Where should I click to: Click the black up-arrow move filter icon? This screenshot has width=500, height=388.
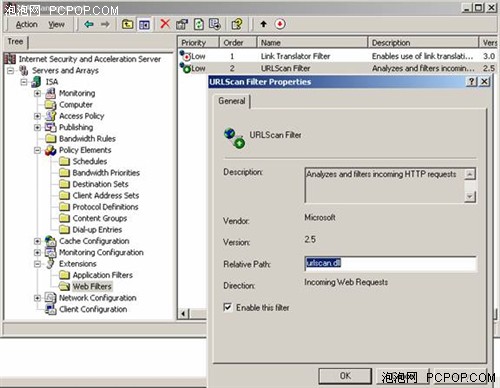[x=263, y=24]
